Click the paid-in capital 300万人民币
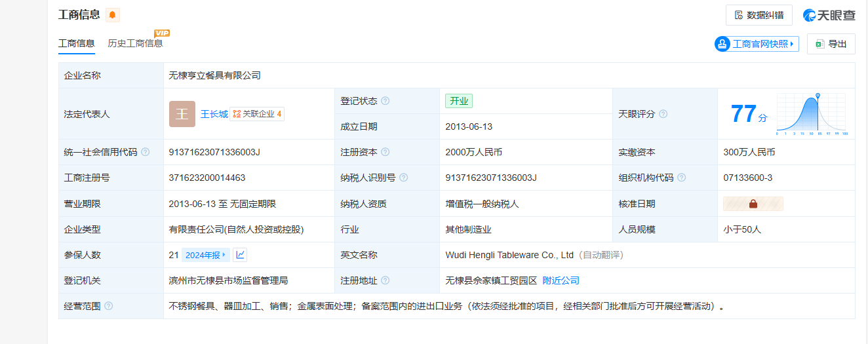 [x=749, y=152]
